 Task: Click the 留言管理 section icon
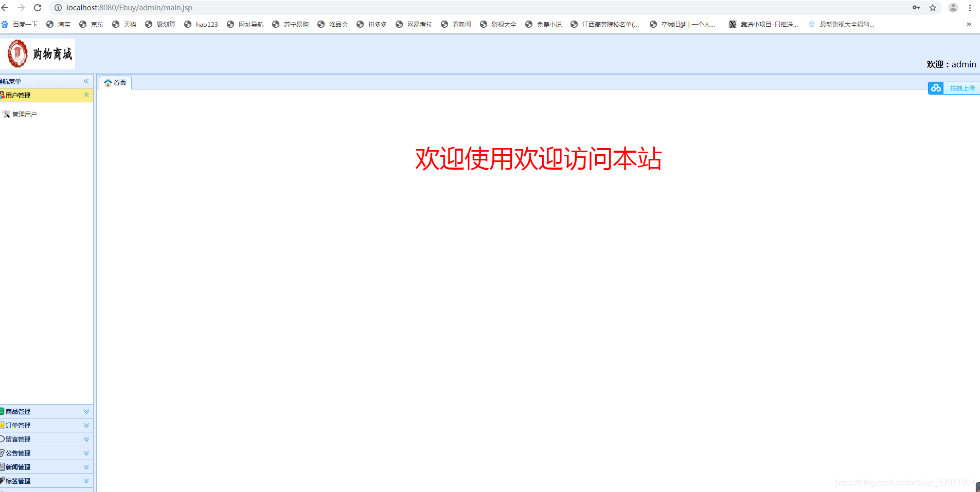(x=2, y=439)
